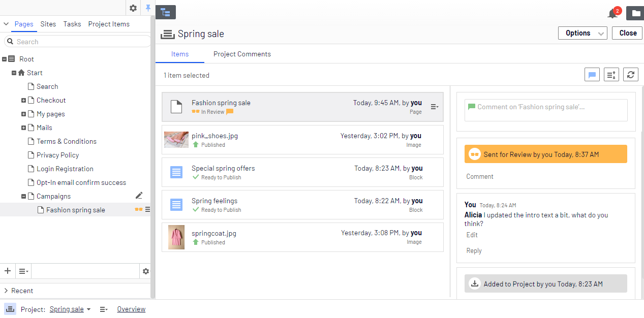Toggle the pin icon for navigation pane
The height and width of the screenshot is (318, 644).
coord(148,8)
